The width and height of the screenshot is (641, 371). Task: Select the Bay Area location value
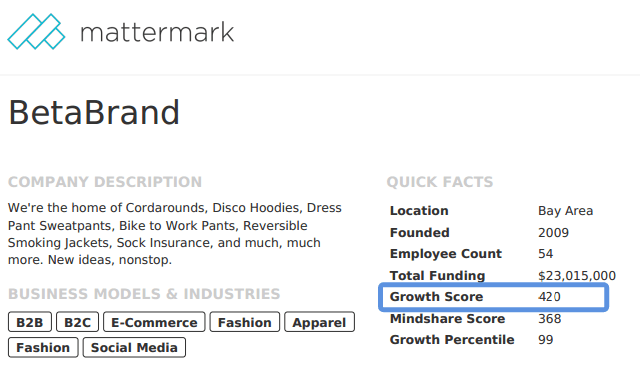(565, 211)
